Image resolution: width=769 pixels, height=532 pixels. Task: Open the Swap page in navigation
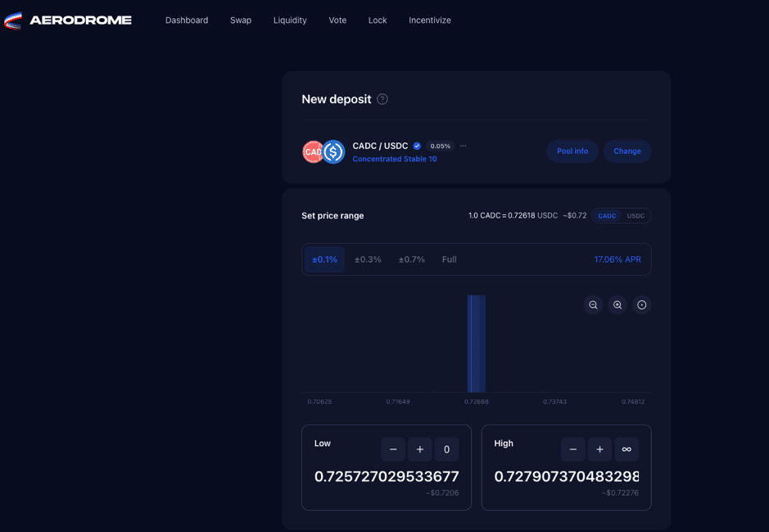click(241, 20)
